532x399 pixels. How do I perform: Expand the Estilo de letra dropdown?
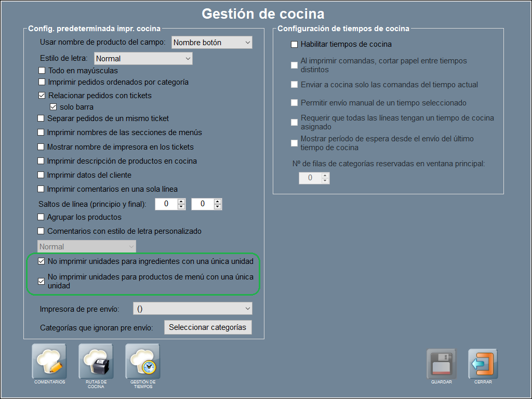point(143,59)
